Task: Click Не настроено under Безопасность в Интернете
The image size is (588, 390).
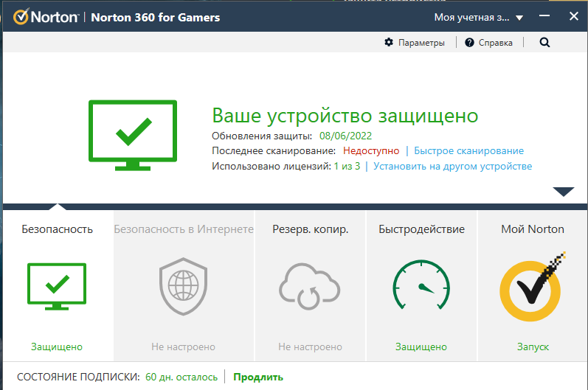Action: pyautogui.click(x=184, y=347)
